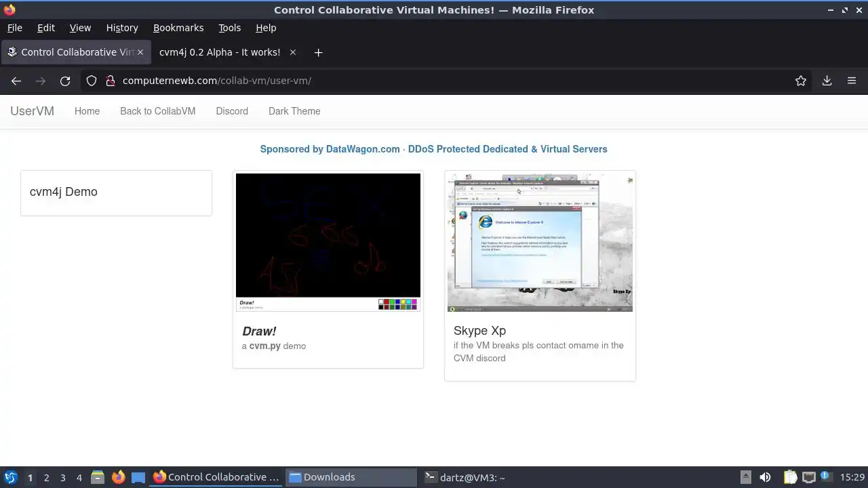868x488 pixels.
Task: Open the Help menu
Action: coord(266,28)
